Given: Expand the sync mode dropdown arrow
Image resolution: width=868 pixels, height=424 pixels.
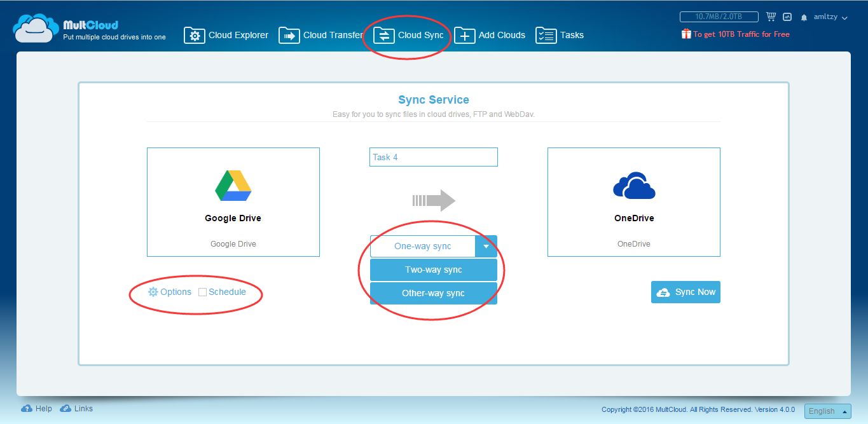Looking at the screenshot, I should coord(486,246).
